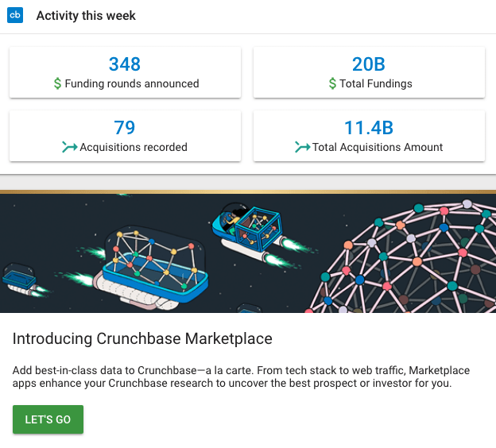Click the Activity this week heading
Viewport: 496px width, 448px height.
pyautogui.click(x=86, y=16)
